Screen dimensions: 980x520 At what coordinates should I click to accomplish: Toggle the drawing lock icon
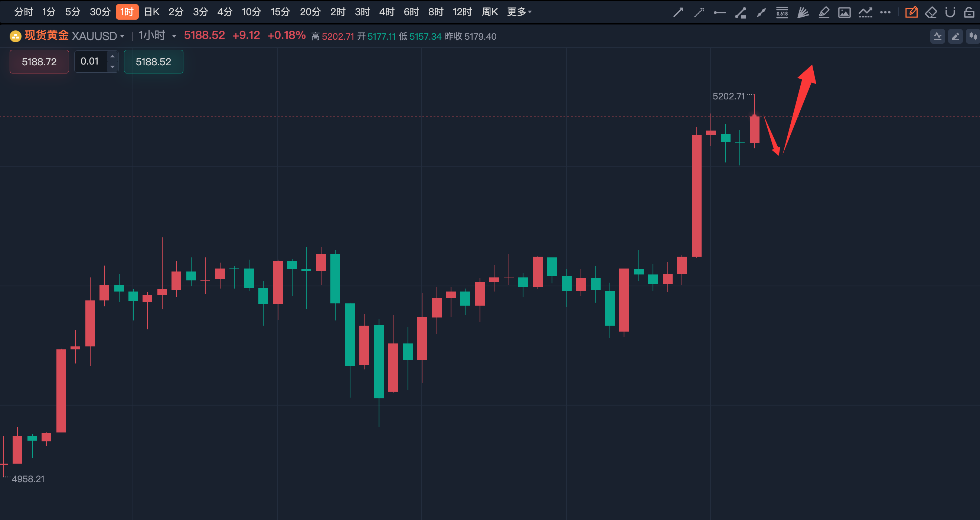pyautogui.click(x=969, y=13)
